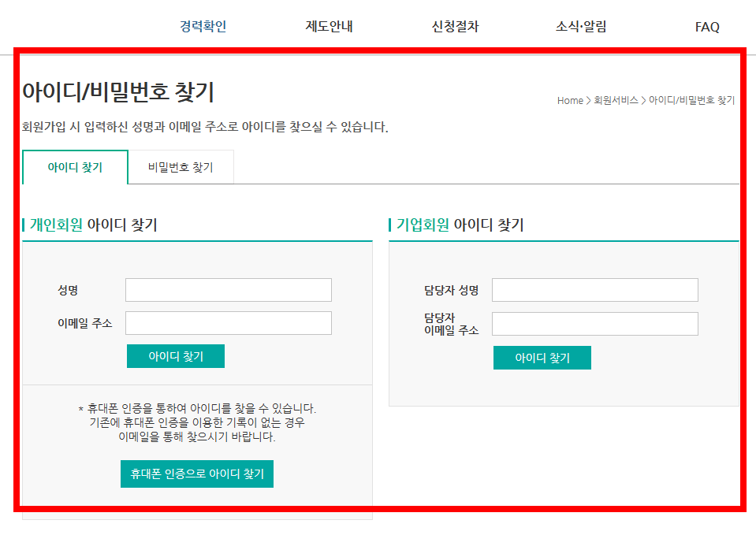Open the 소식·알림 section

[x=581, y=26]
